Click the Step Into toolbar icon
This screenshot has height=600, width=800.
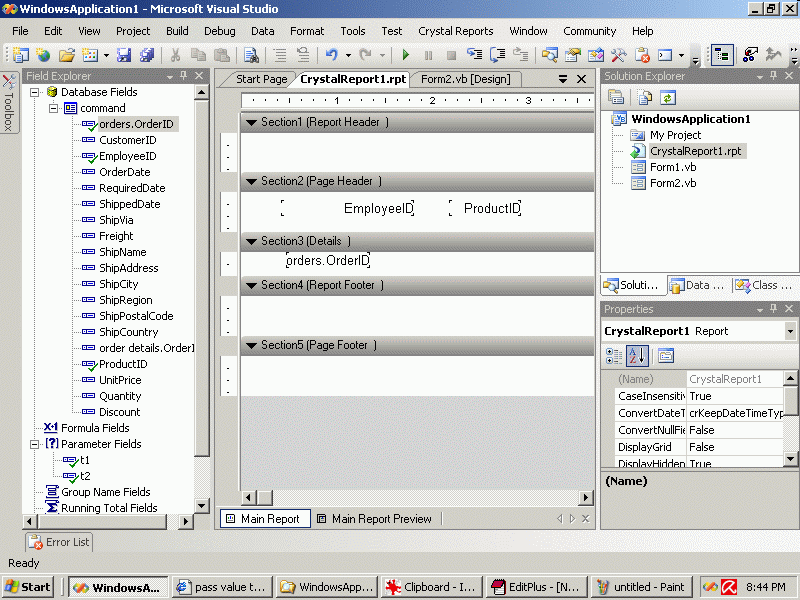point(474,55)
